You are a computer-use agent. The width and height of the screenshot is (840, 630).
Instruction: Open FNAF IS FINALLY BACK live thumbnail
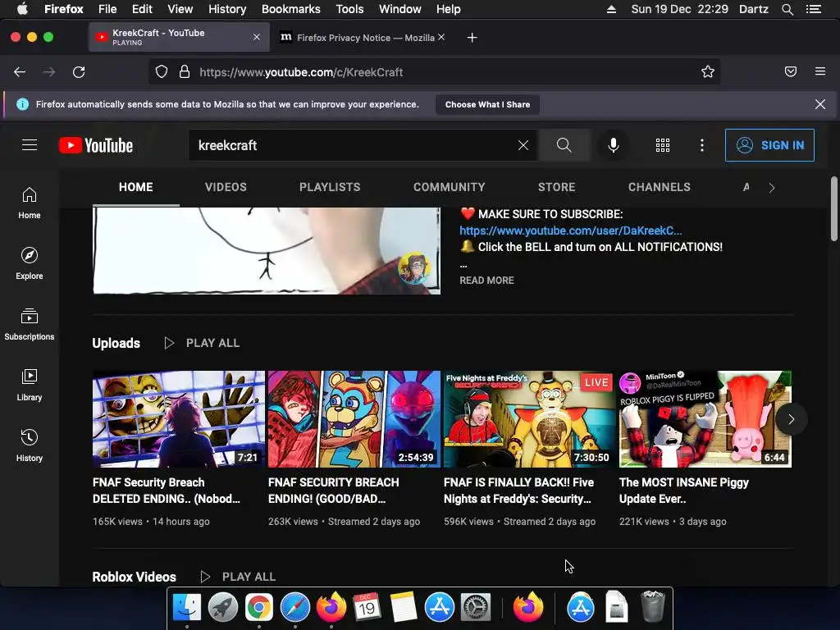(529, 419)
